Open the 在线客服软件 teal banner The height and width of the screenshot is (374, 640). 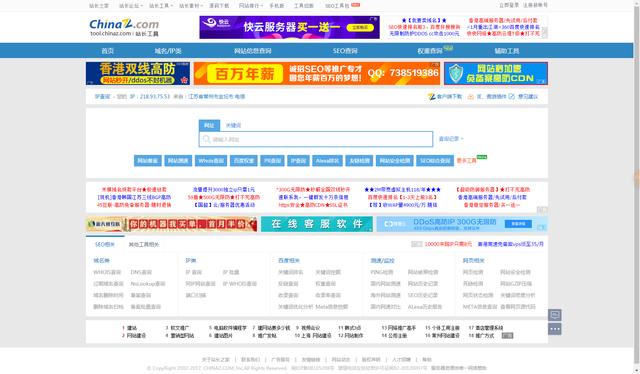[x=317, y=224]
